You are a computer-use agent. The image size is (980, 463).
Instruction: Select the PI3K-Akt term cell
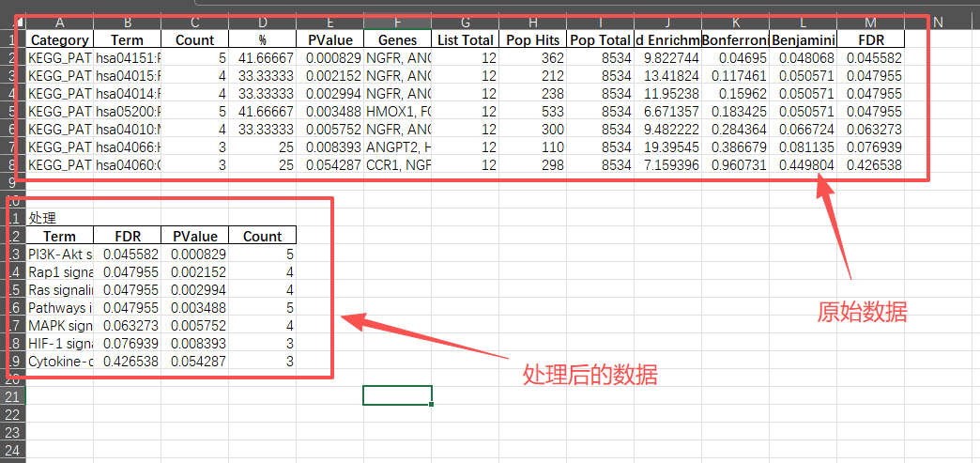[60, 254]
